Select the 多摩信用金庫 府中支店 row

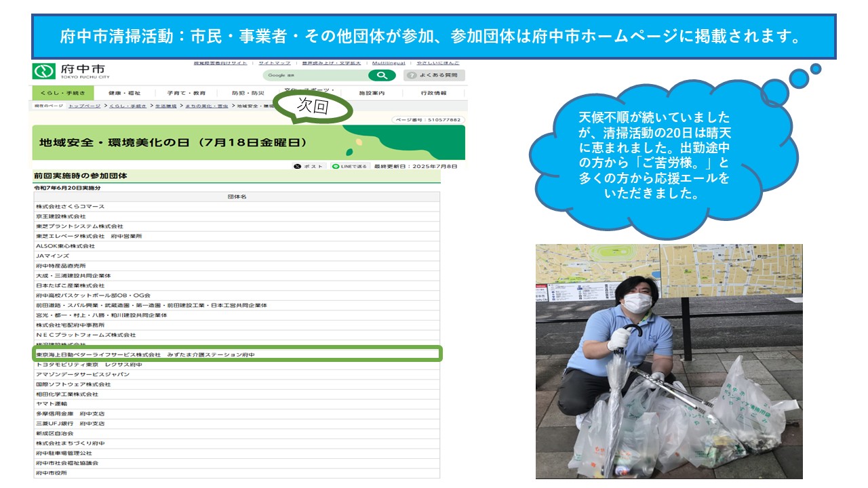click(237, 413)
